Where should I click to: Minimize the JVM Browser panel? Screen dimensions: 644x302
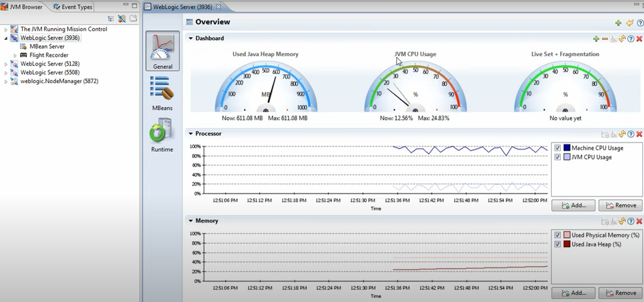point(126,5)
